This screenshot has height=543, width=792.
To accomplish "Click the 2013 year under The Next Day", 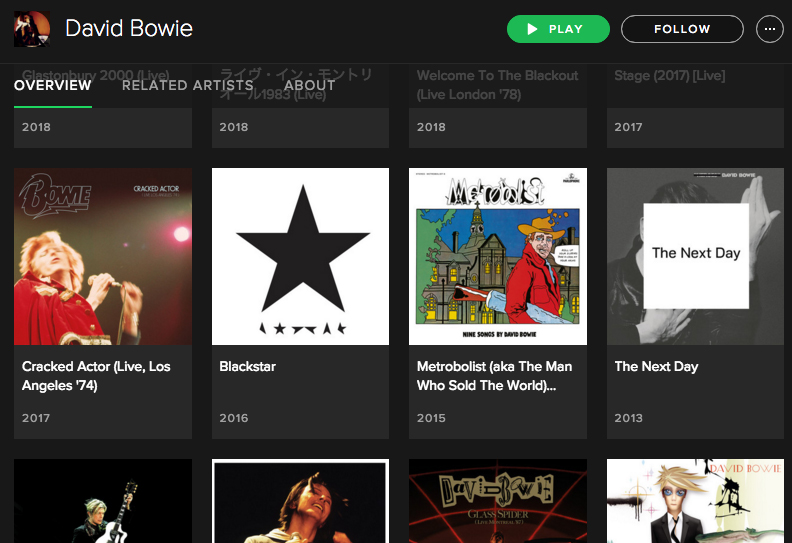I will click(628, 418).
